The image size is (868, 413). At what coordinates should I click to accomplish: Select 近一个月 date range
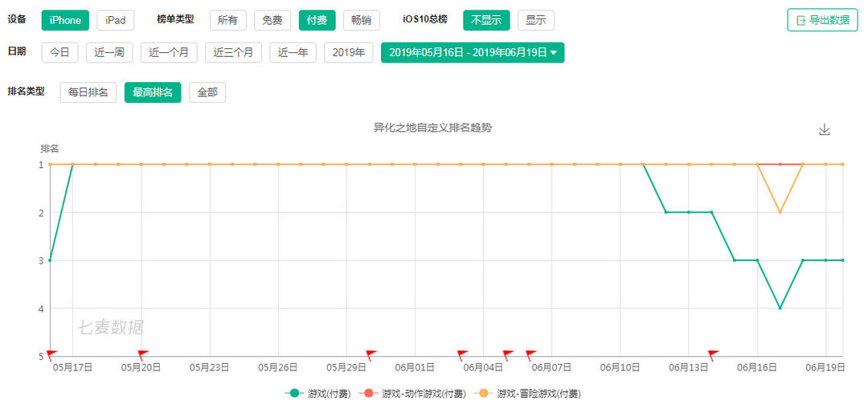coord(169,52)
